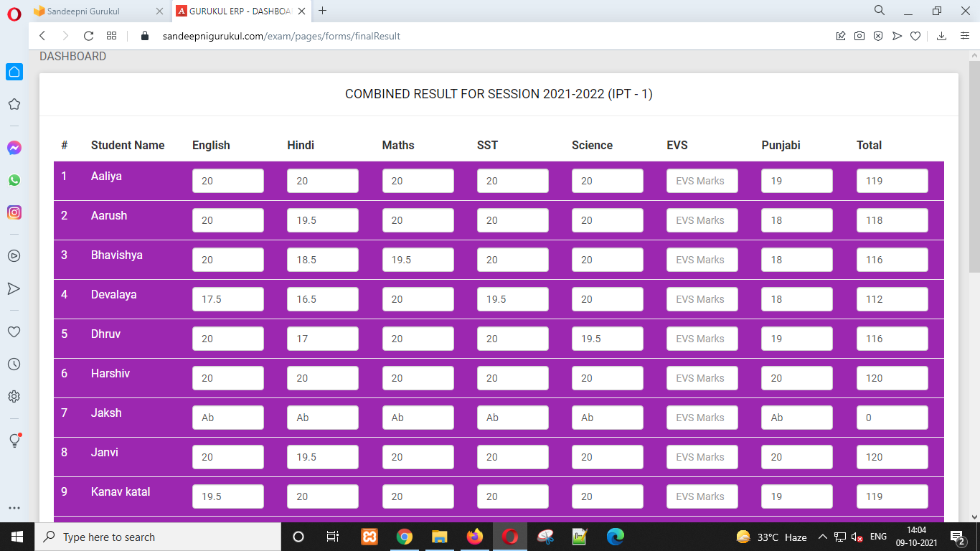Open the downloads icon
Image resolution: width=980 pixels, height=551 pixels.
tap(942, 36)
